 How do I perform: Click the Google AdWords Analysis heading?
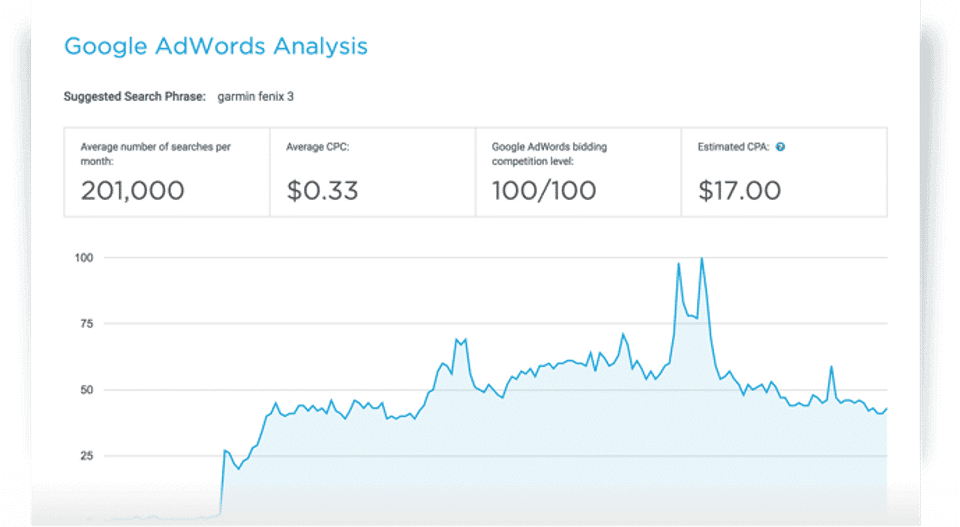click(215, 46)
